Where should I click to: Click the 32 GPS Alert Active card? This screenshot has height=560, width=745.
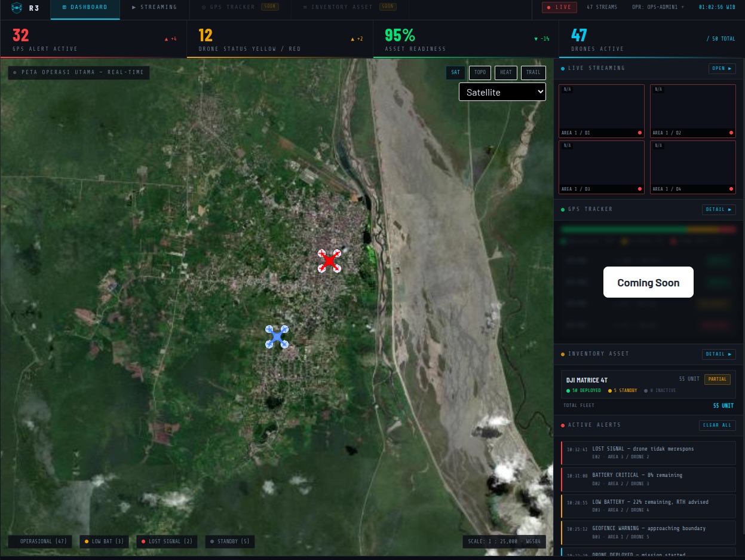pyautogui.click(x=93, y=39)
